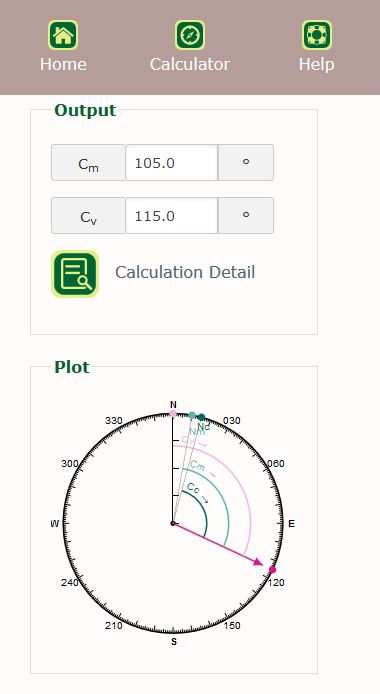Click the Calculation Detail text link
This screenshot has width=380, height=694.
pos(185,272)
